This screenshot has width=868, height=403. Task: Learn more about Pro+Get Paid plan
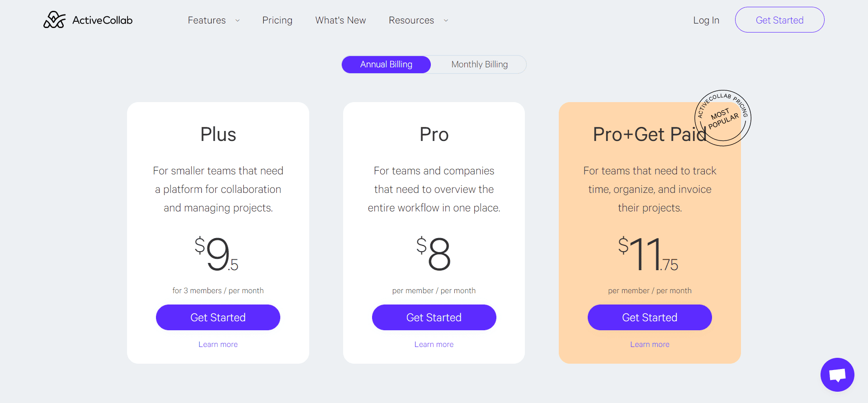point(650,344)
